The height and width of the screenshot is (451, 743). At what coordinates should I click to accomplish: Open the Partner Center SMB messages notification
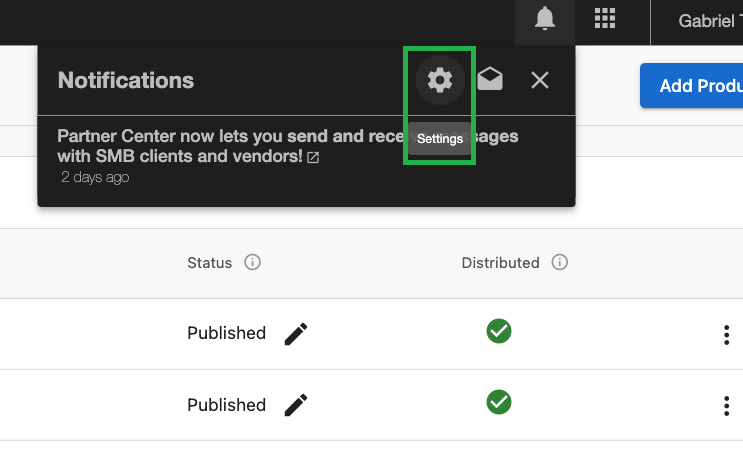pyautogui.click(x=288, y=146)
